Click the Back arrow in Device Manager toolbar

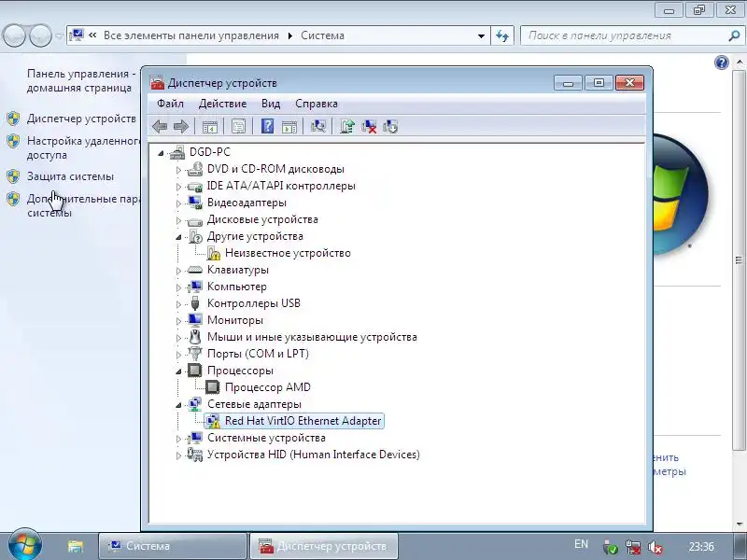pos(160,127)
